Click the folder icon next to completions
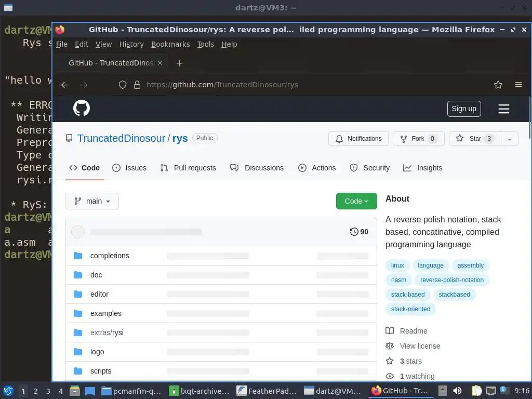The image size is (532, 399). (x=78, y=256)
